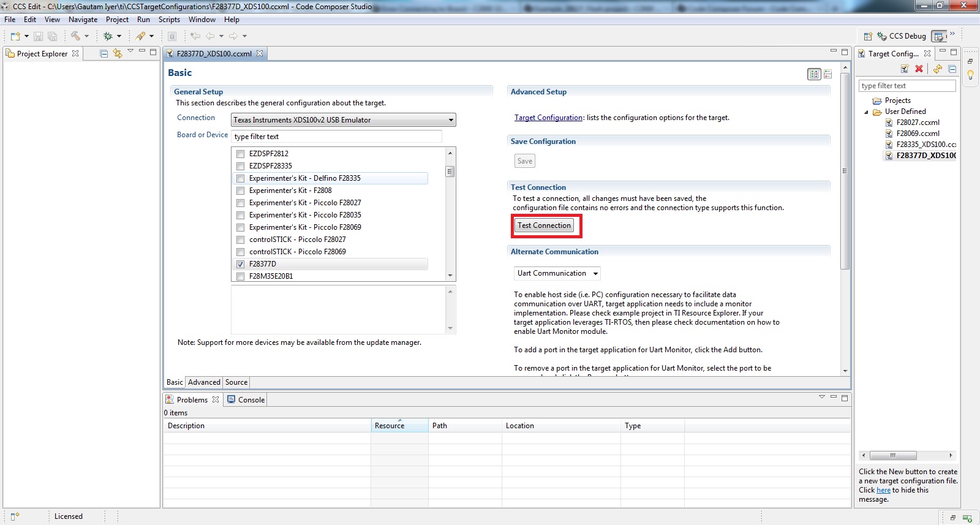Open the Target Configuration link
Screen dimensions: 980x525
pos(549,118)
